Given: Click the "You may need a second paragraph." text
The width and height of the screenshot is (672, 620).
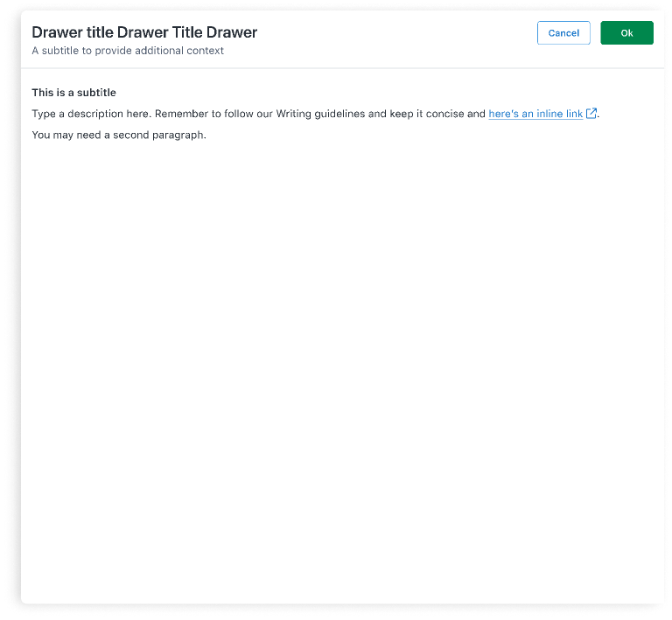Looking at the screenshot, I should pyautogui.click(x=119, y=136).
